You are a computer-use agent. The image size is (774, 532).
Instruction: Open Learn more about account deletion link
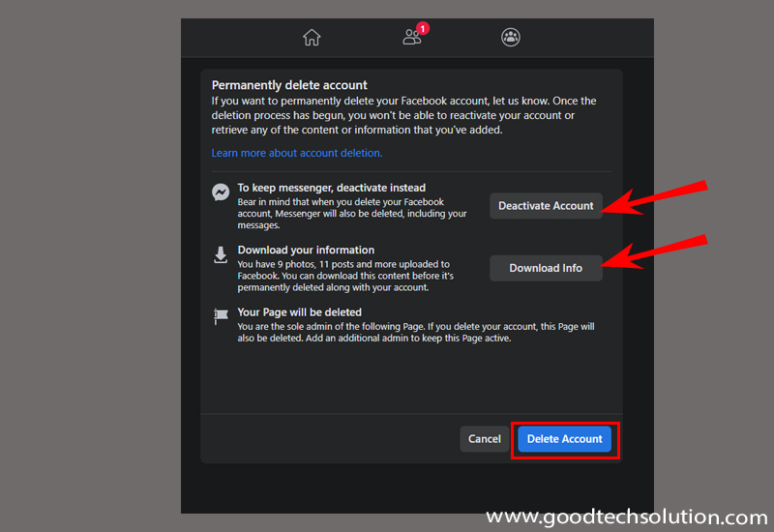pos(297,153)
